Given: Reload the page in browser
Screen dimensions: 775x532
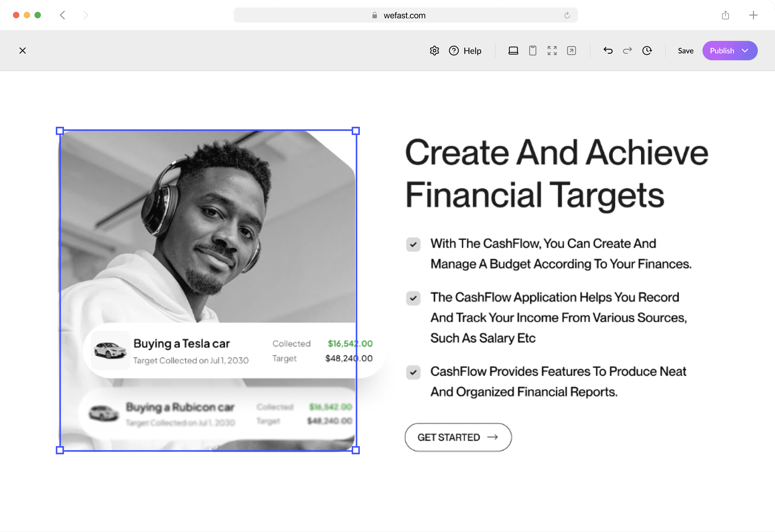Looking at the screenshot, I should coord(567,15).
